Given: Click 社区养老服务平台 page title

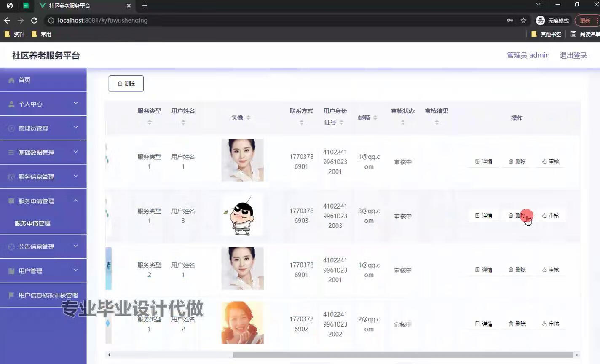Looking at the screenshot, I should click(x=46, y=56).
